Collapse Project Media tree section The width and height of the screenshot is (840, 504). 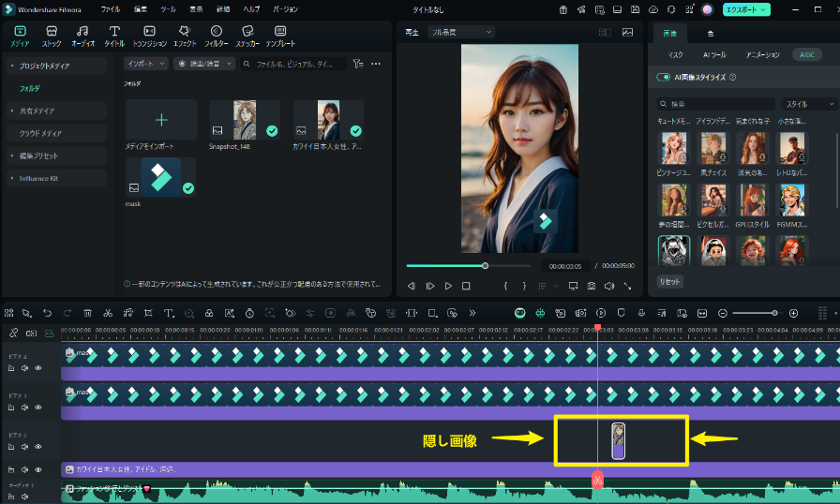coord(12,66)
